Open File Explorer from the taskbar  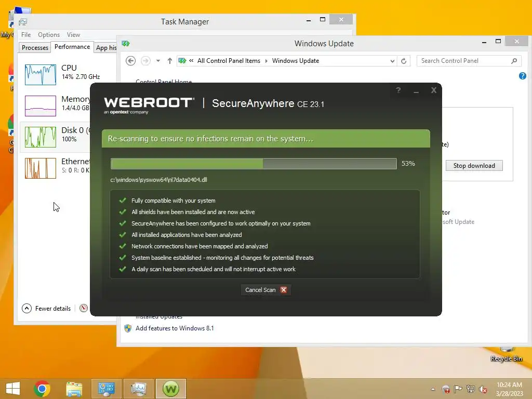pyautogui.click(x=74, y=389)
